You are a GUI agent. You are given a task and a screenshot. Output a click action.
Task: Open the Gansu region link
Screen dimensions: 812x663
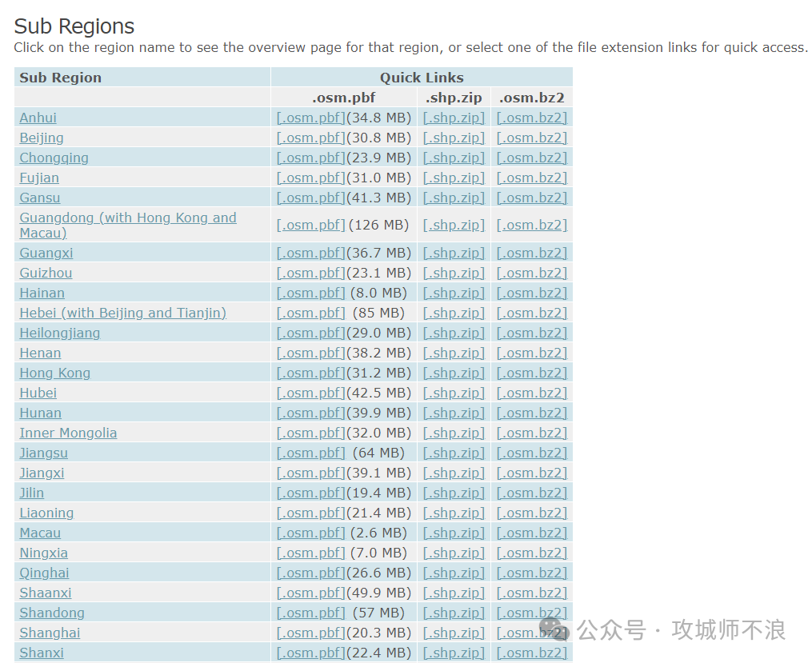(x=40, y=198)
